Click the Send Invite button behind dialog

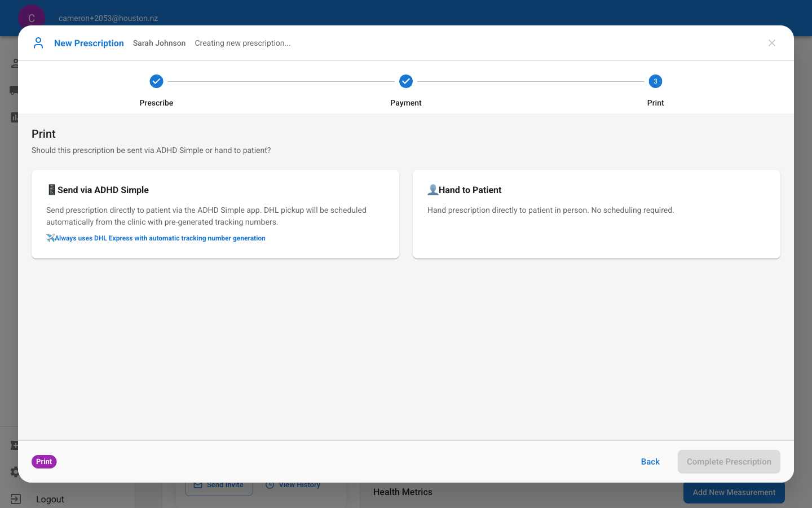coord(219,486)
